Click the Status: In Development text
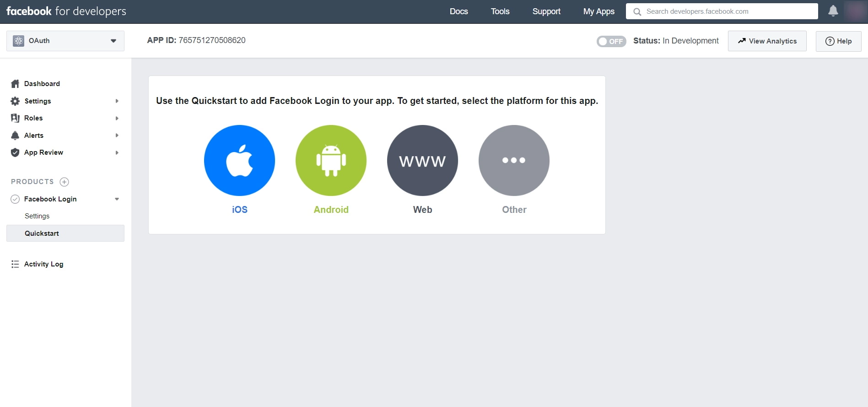 [x=676, y=41]
